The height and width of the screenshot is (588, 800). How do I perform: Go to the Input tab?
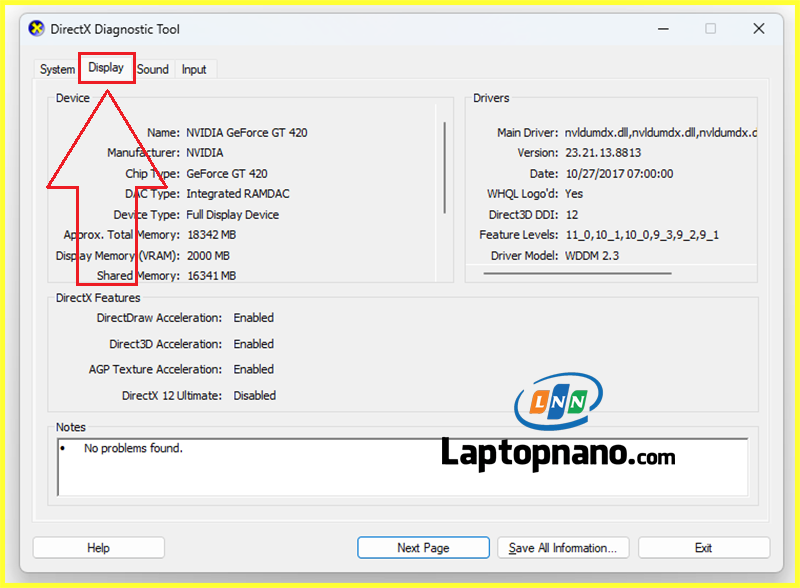point(194,69)
